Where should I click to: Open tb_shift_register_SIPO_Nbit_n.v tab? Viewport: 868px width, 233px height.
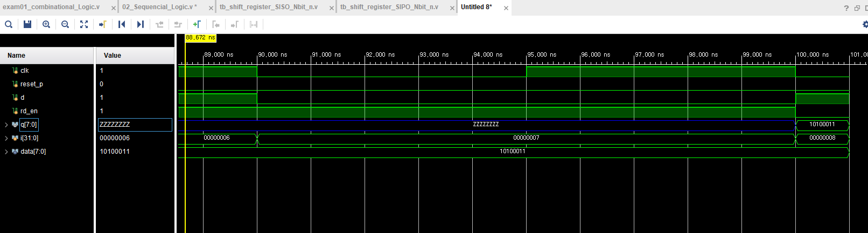point(389,7)
